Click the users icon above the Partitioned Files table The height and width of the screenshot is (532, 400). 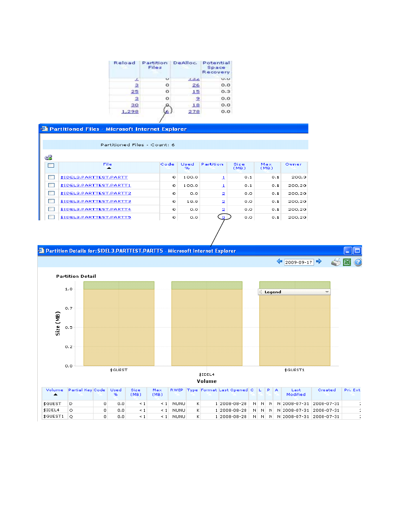pyautogui.click(x=49, y=158)
